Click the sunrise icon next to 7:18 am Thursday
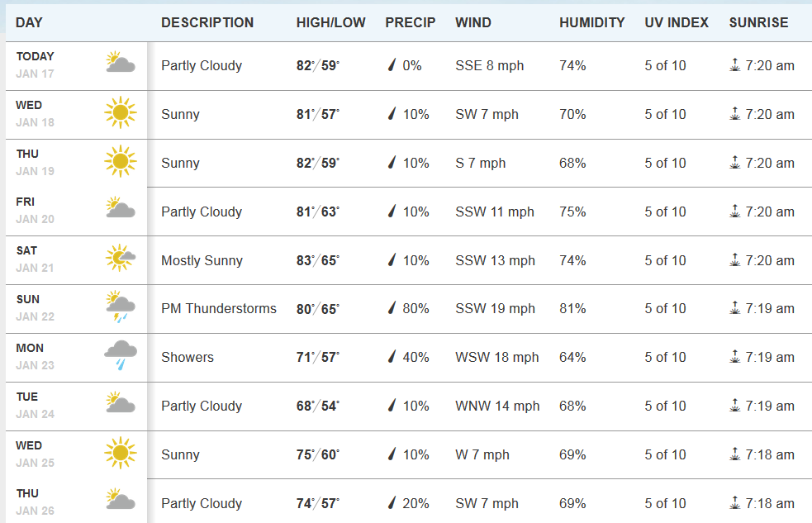Screen dimensions: 812x523 pyautogui.click(x=735, y=502)
